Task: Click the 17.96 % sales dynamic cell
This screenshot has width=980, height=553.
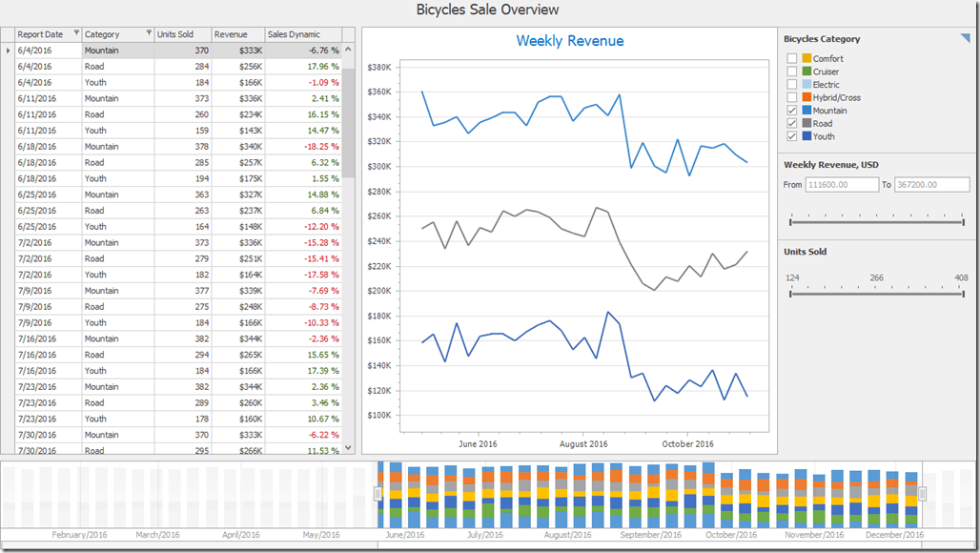Action: (x=303, y=66)
